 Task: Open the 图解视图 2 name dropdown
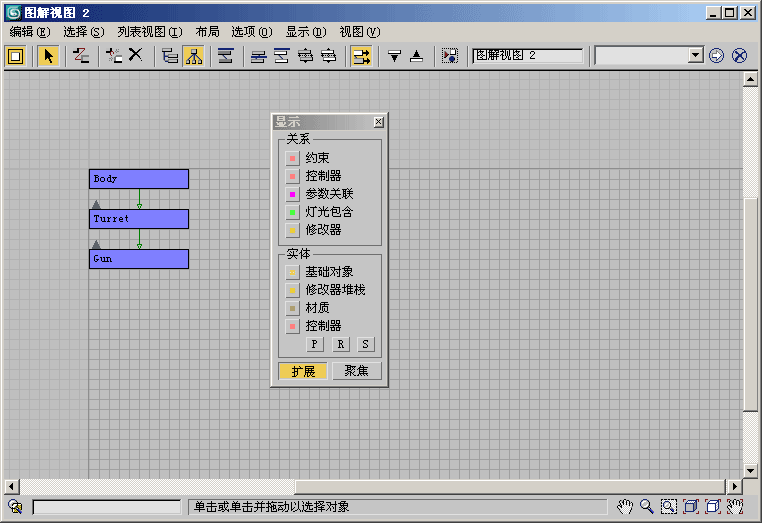tap(527, 56)
